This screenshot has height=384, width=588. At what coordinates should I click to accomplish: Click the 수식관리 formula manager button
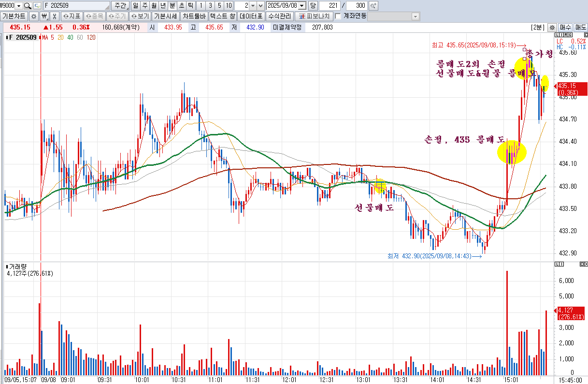(280, 16)
